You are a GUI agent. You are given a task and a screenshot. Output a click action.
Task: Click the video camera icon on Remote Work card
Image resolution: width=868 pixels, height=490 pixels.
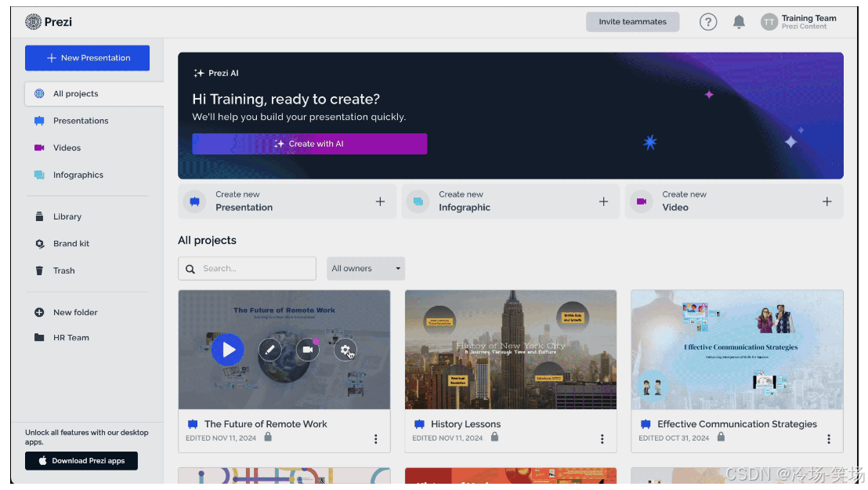click(307, 350)
